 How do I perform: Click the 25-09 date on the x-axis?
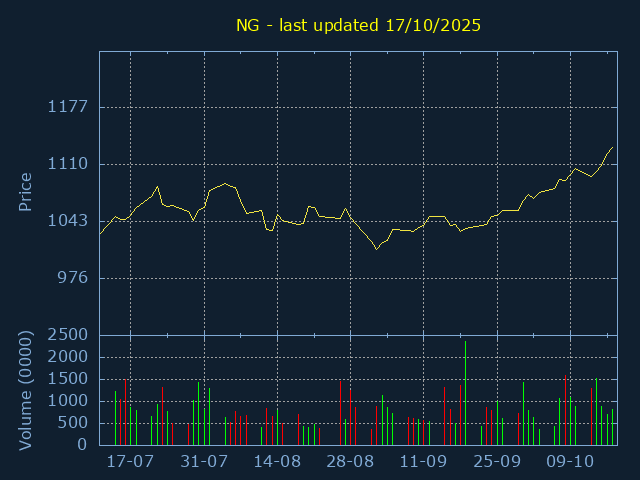pyautogui.click(x=497, y=463)
